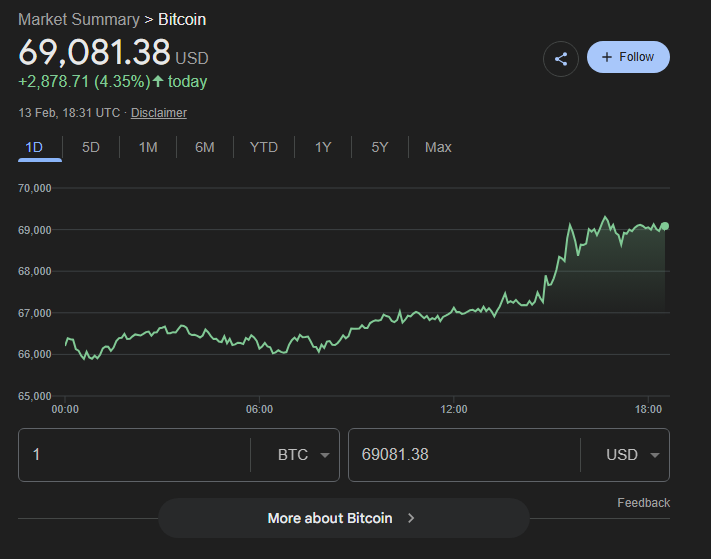Open the 5Y chart tab
The width and height of the screenshot is (711, 559).
coord(380,147)
